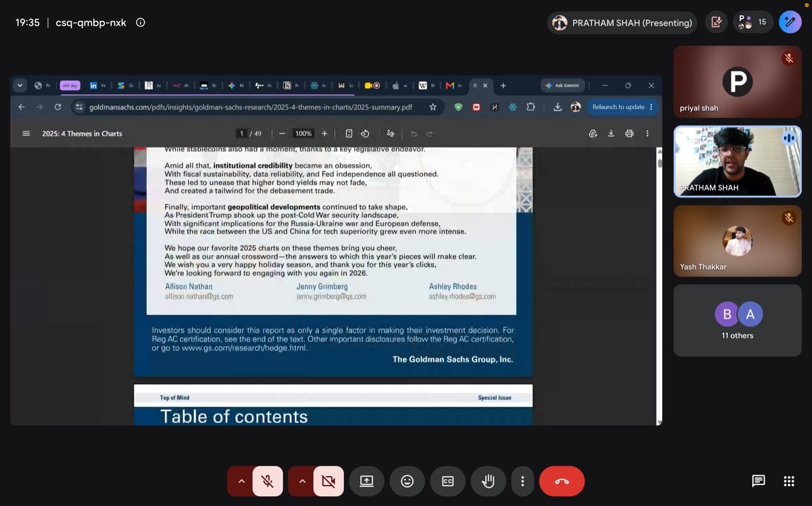This screenshot has height=506, width=812.
Task: Click the Ask Gemini button
Action: click(x=563, y=85)
